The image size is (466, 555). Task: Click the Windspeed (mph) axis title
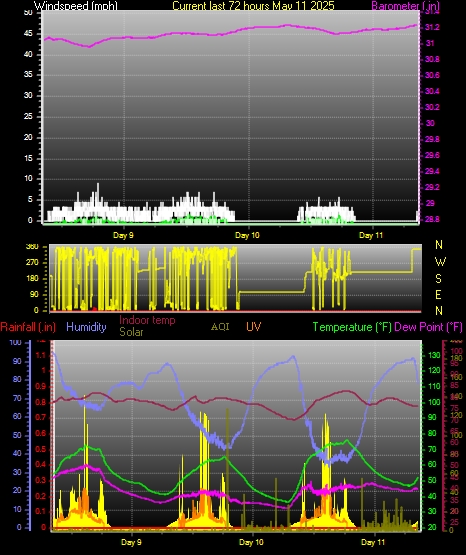point(76,5)
